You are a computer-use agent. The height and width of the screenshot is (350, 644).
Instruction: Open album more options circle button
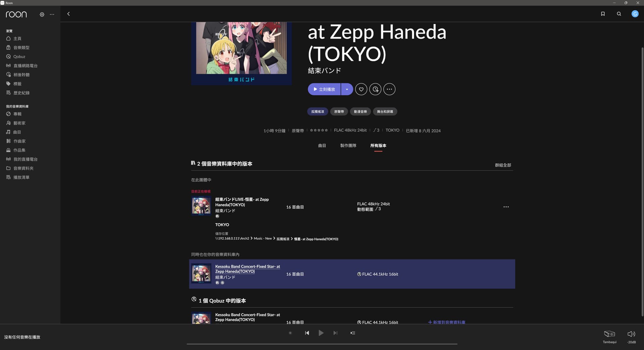click(389, 89)
